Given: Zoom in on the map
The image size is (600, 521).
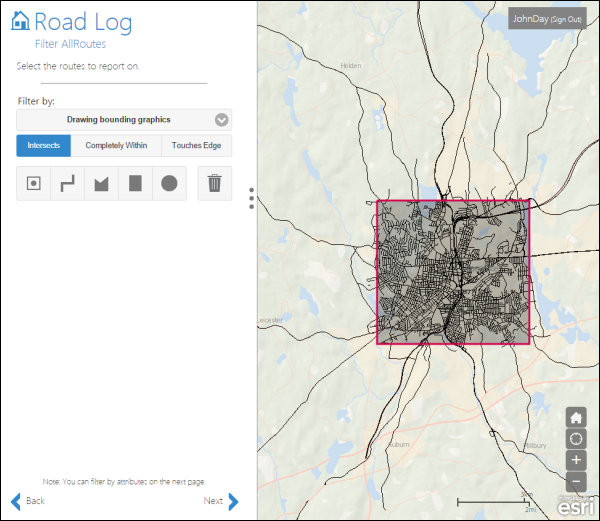Looking at the screenshot, I should click(x=577, y=460).
